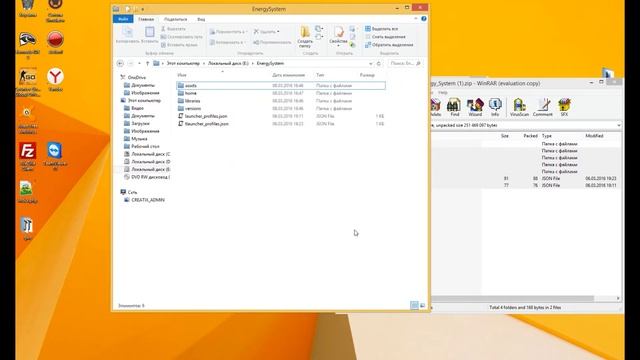
Task: Click the Info icon in WinRAR
Action: pyautogui.click(x=495, y=108)
